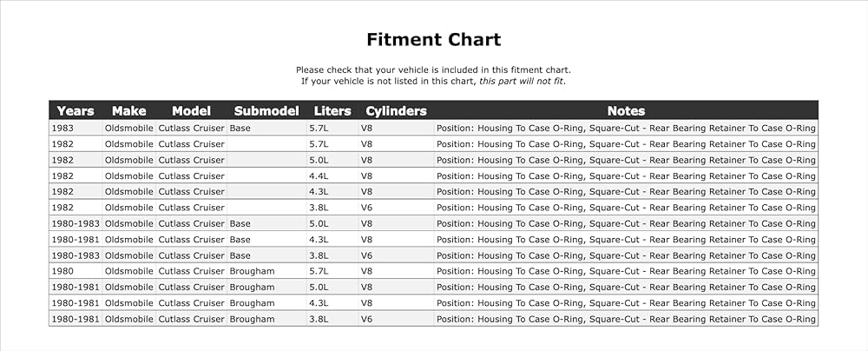Click the 1980-1981 Base 4.3L row year
Image resolution: width=868 pixels, height=351 pixels.
click(x=76, y=240)
